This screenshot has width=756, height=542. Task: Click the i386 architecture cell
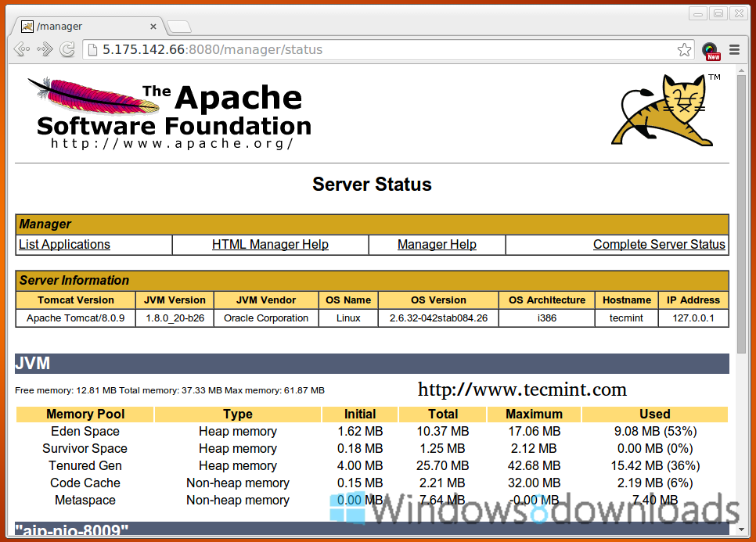(547, 318)
